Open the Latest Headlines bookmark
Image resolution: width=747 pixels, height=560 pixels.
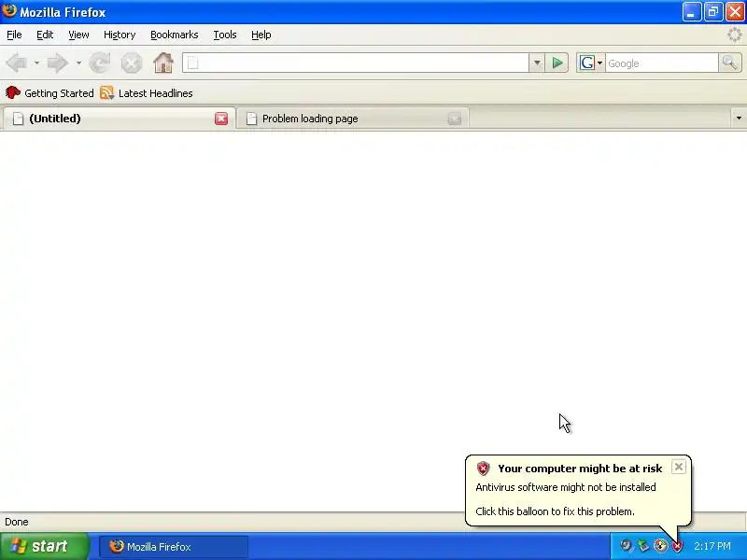[147, 93]
